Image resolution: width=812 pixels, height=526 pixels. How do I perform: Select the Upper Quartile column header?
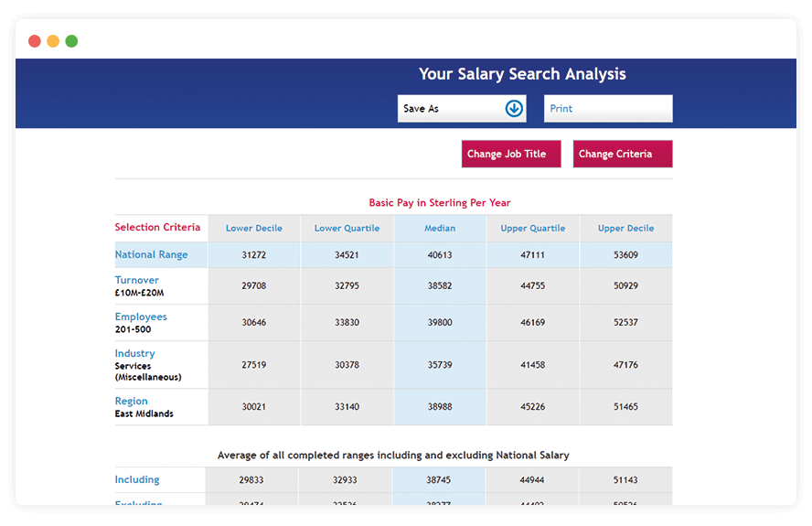533,229
